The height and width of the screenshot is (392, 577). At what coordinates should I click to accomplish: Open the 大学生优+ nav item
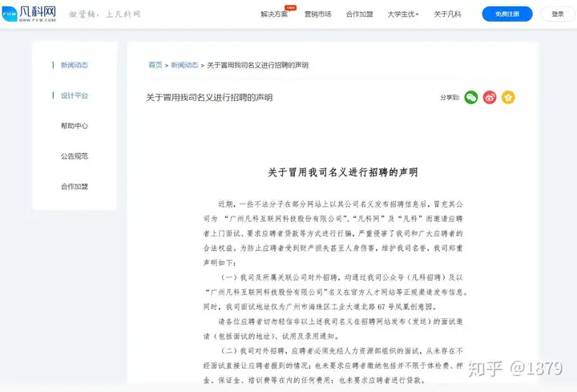(403, 14)
